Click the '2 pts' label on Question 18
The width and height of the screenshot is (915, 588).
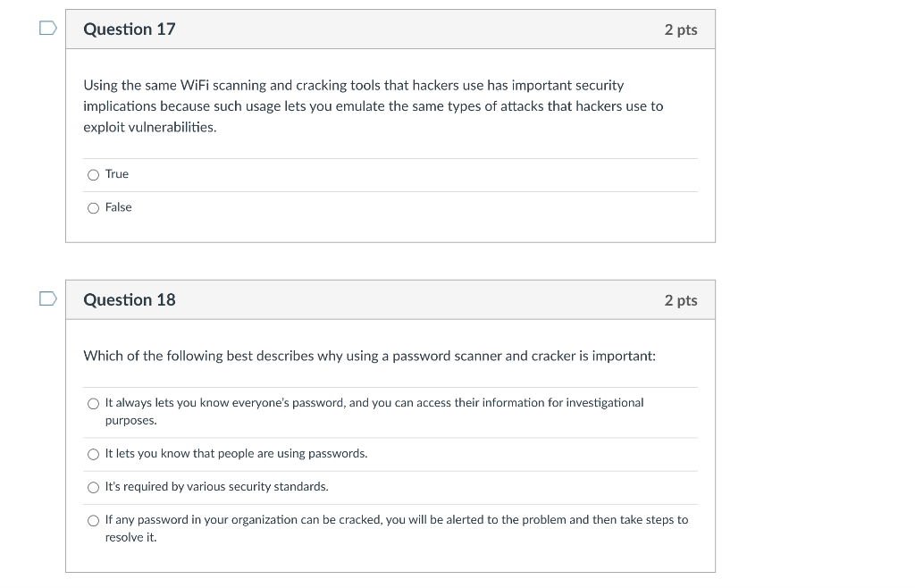pos(680,301)
